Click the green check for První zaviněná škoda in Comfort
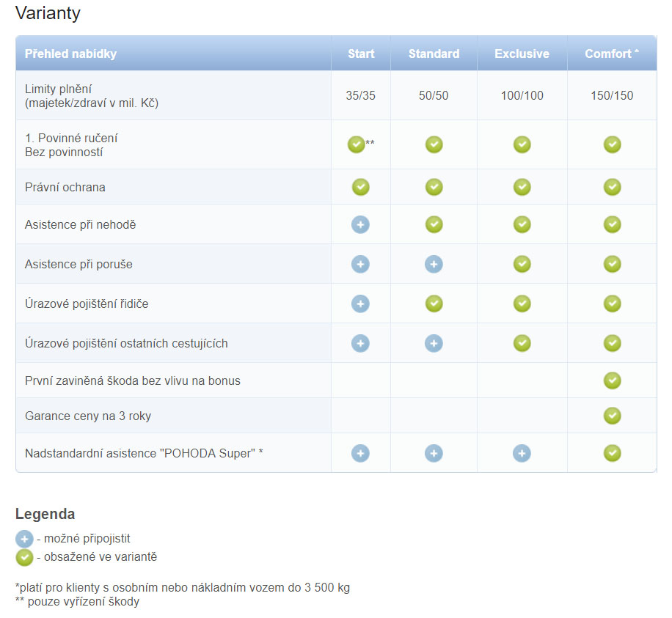The width and height of the screenshot is (672, 618). [x=612, y=380]
